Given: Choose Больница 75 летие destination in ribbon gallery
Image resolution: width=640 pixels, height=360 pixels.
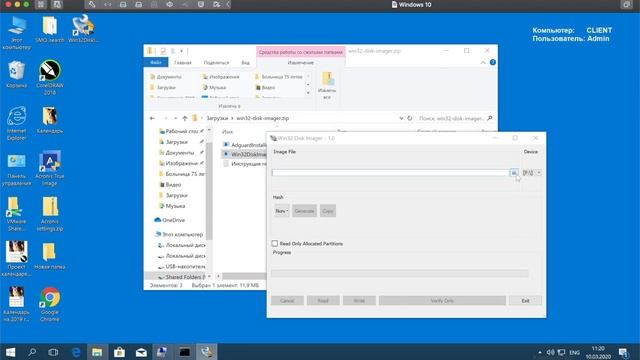Looking at the screenshot, I should [x=278, y=77].
